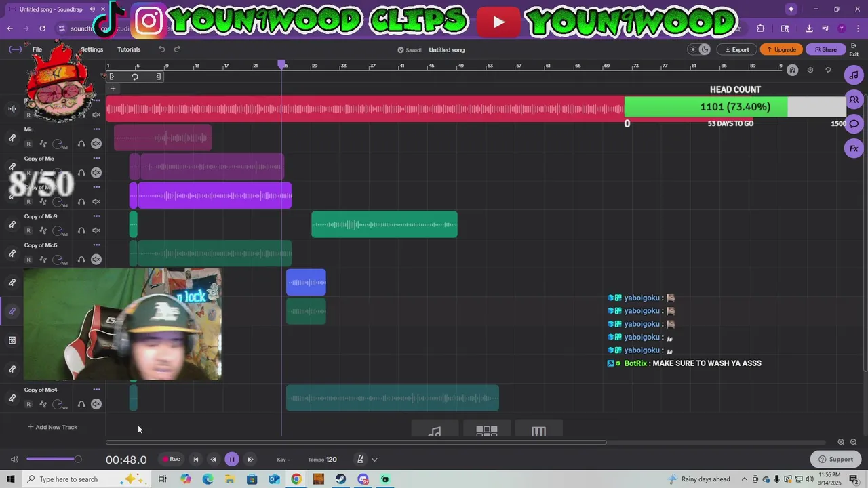Image resolution: width=868 pixels, height=488 pixels.
Task: Arm recording on Mic track R button
Action: 28,144
